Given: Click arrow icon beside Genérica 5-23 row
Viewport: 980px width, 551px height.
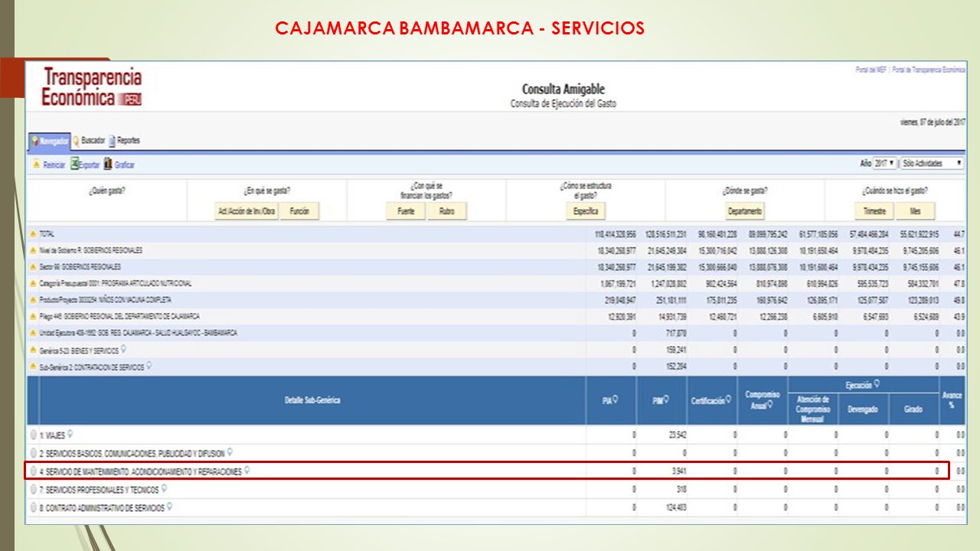Looking at the screenshot, I should (33, 350).
